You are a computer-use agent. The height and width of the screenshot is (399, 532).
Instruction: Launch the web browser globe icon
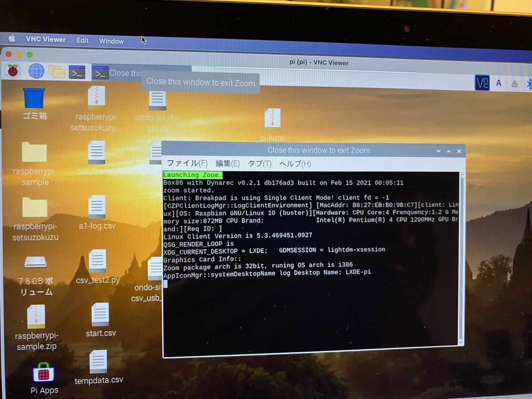click(36, 70)
